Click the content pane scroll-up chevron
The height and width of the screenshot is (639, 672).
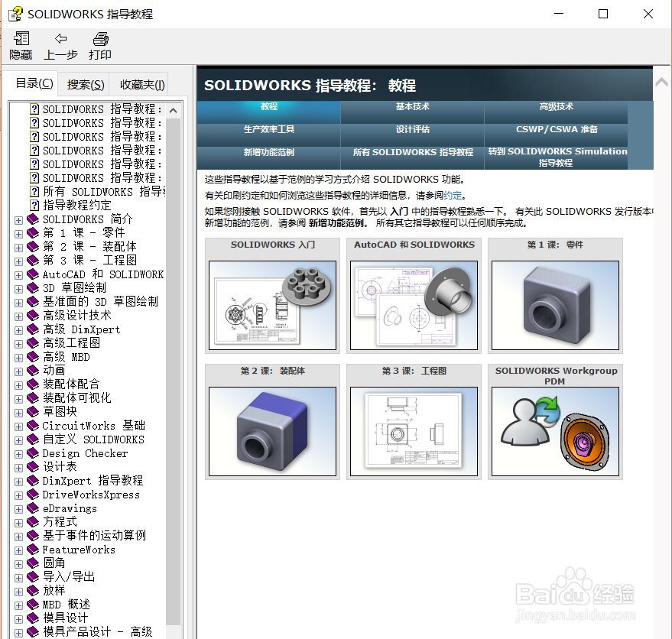661,82
